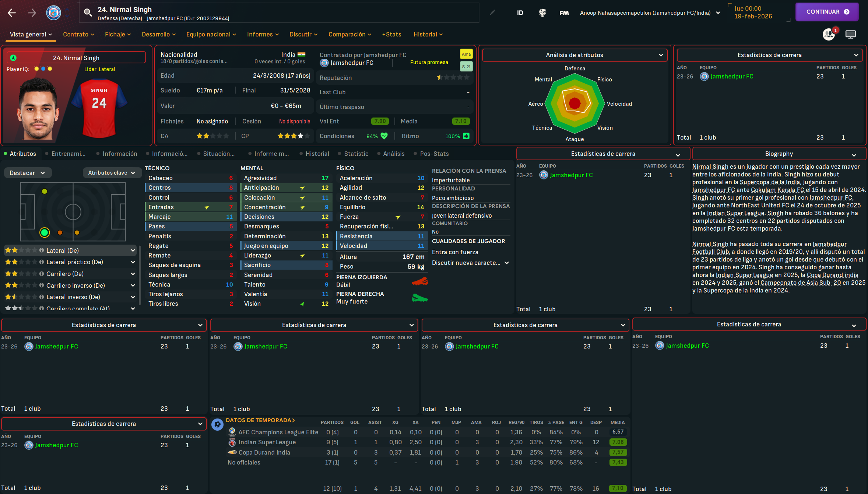868x494 pixels.
Task: Click the search magnifier icon
Action: [x=88, y=13]
